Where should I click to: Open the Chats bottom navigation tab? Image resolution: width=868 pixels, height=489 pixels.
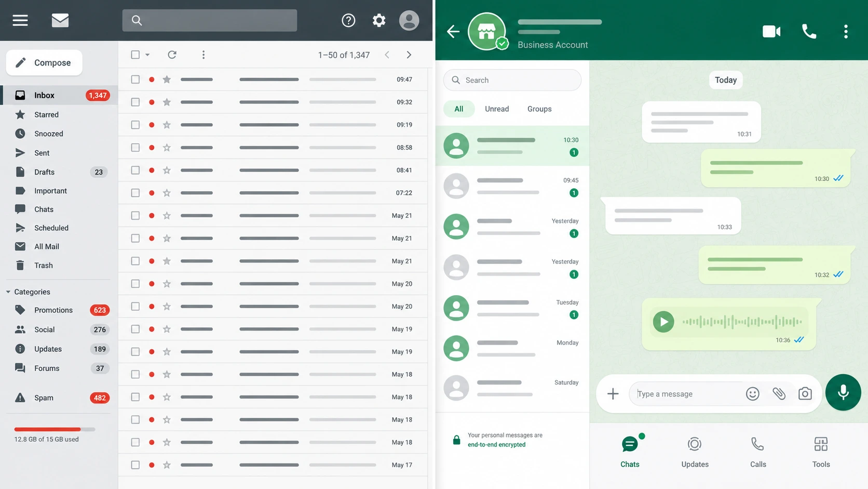(630, 452)
